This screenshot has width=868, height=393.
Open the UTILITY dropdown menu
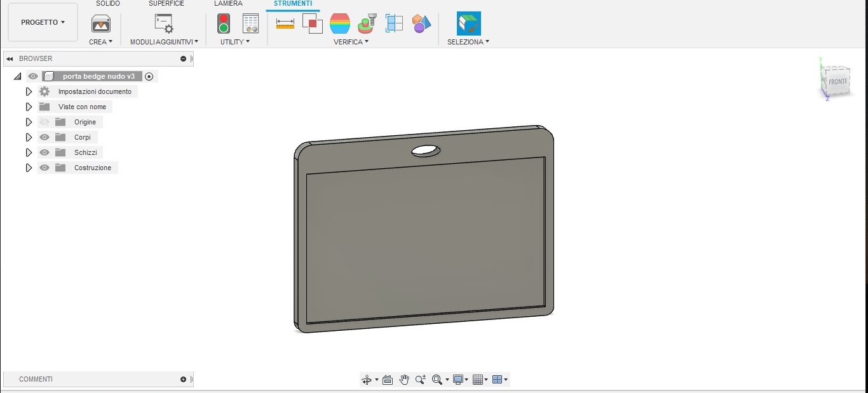[235, 42]
